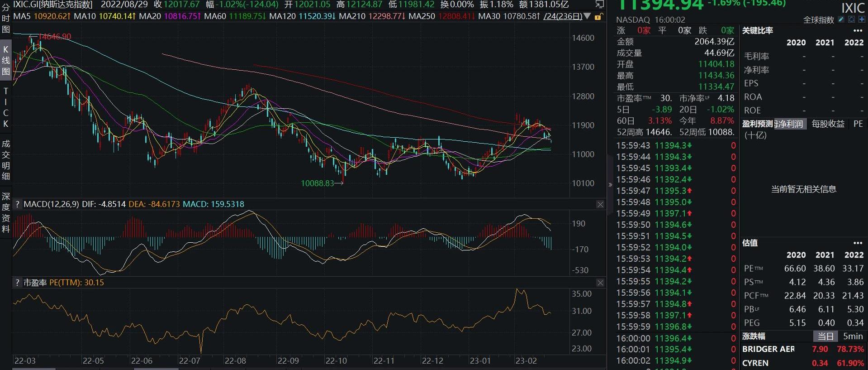The height and width of the screenshot is (370, 868).
Task: Open the 估值 more options menu
Action: [x=858, y=243]
